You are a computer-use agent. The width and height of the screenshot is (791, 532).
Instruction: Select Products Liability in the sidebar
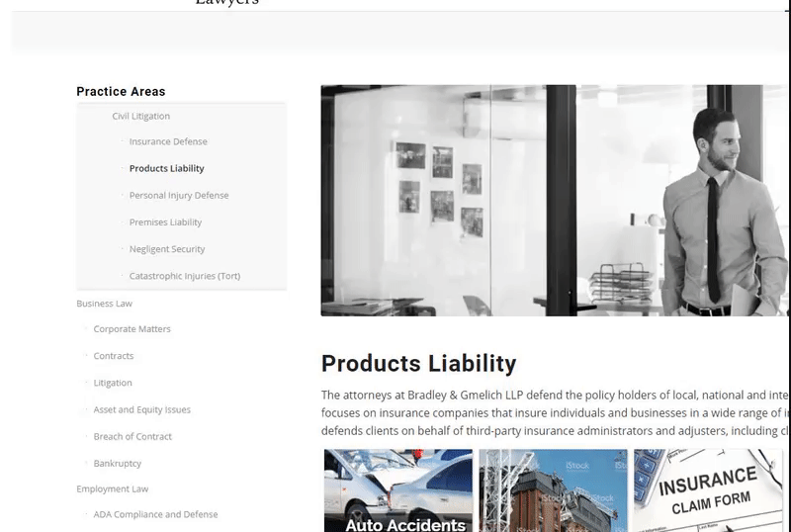(x=166, y=168)
